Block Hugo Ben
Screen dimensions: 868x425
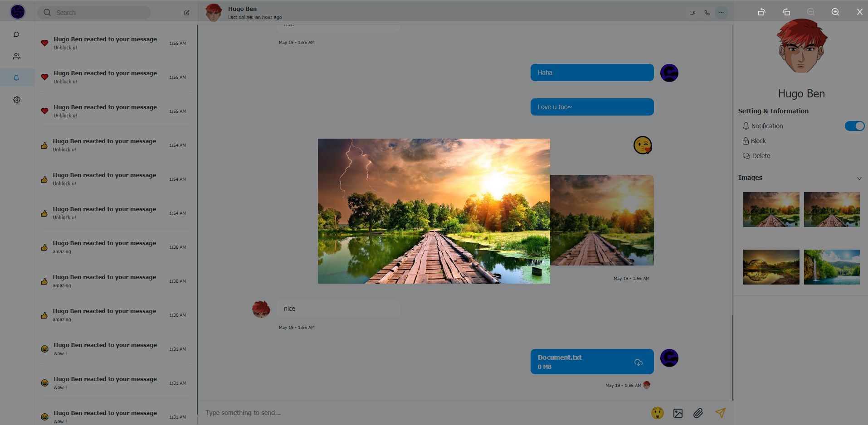[758, 141]
